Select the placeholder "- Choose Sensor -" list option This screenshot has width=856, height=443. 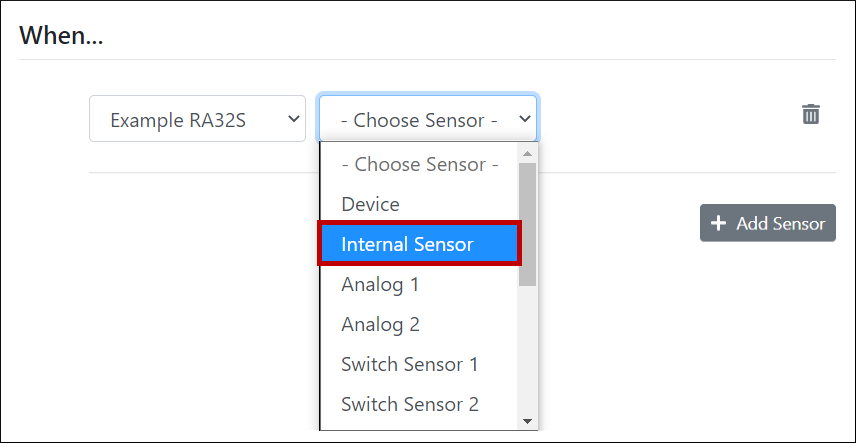[419, 164]
